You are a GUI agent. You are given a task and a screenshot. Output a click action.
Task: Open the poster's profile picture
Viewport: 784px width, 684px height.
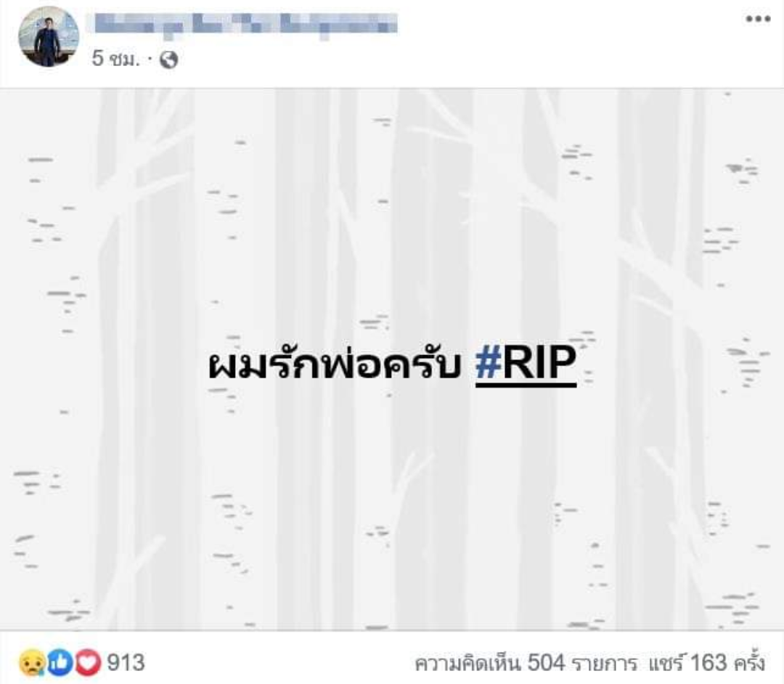pyautogui.click(x=49, y=36)
